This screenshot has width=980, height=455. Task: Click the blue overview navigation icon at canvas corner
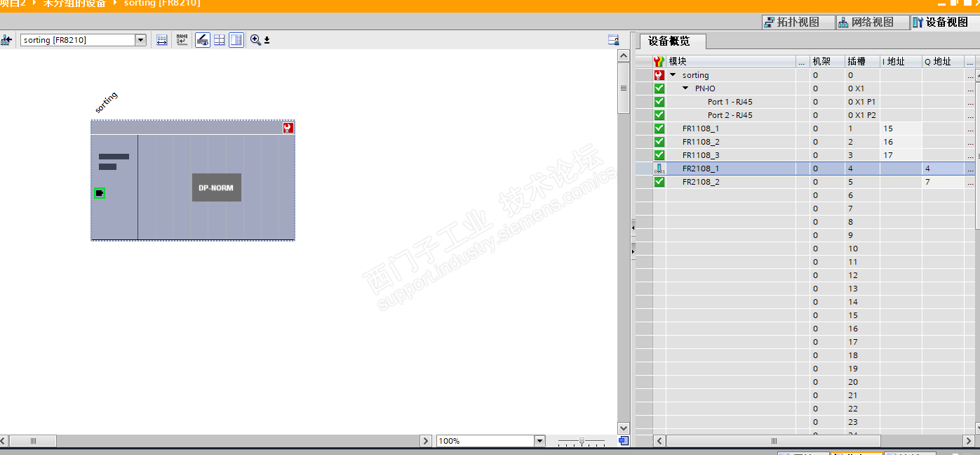click(x=623, y=441)
